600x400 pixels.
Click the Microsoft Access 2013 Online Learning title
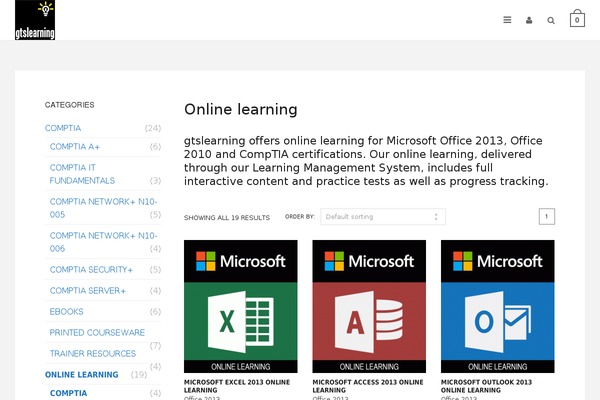pyautogui.click(x=368, y=386)
